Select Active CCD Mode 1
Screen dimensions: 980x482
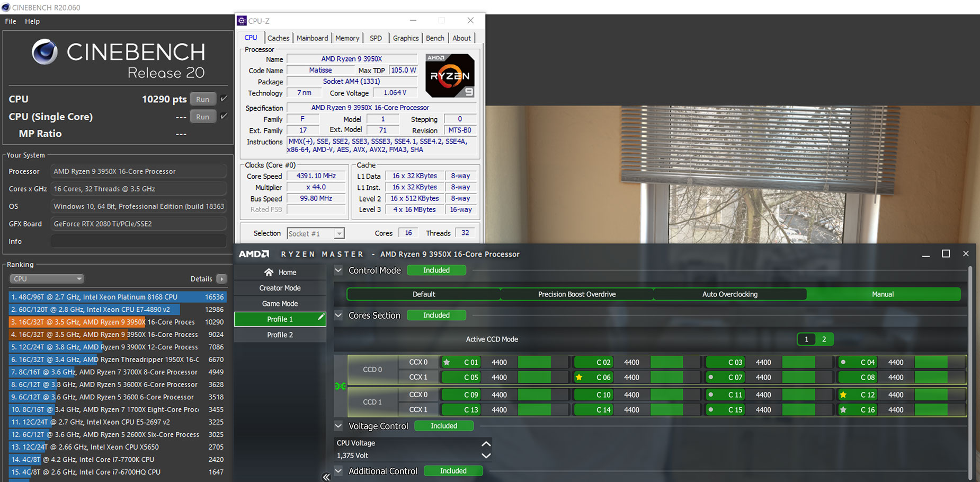pyautogui.click(x=806, y=339)
